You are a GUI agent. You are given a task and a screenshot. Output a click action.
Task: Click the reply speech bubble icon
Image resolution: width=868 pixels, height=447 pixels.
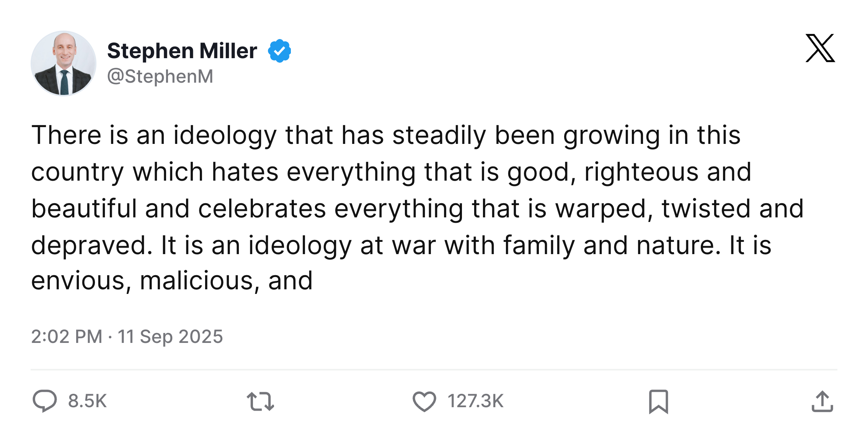[x=45, y=401]
